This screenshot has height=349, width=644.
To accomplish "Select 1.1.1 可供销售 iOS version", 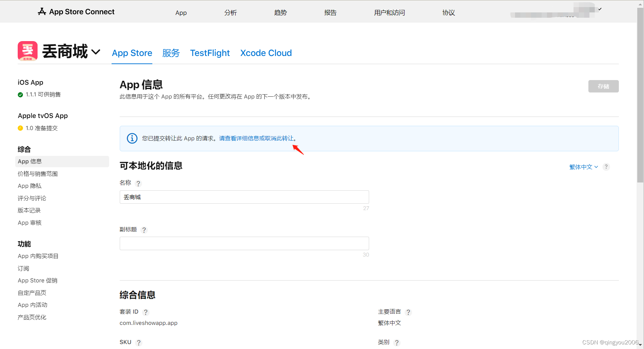I will coord(43,95).
